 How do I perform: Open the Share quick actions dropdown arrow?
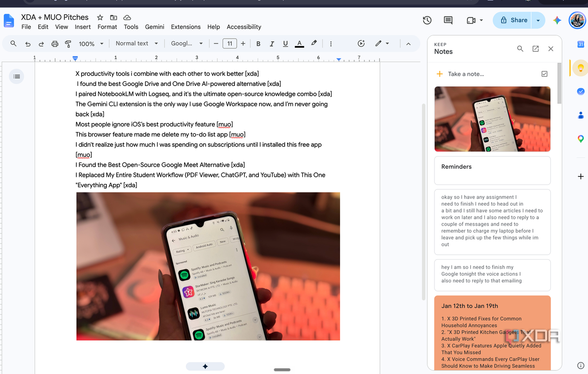tap(538, 20)
